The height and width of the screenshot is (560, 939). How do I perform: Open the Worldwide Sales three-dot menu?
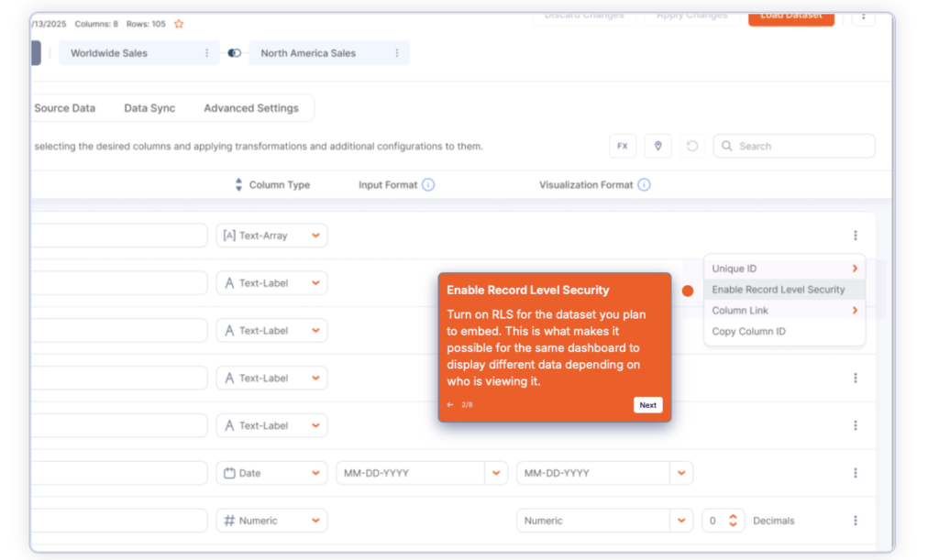point(206,53)
